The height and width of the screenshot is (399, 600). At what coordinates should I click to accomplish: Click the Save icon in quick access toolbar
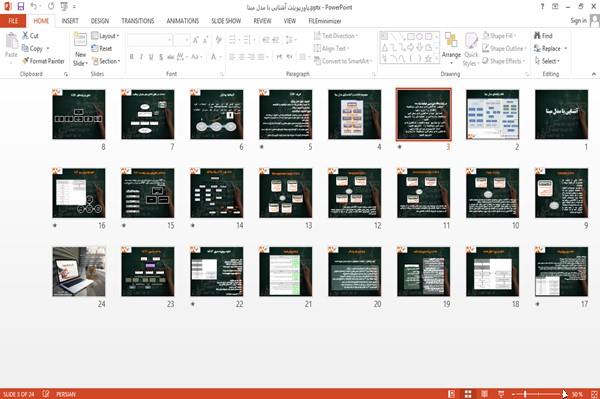pyautogui.click(x=21, y=6)
